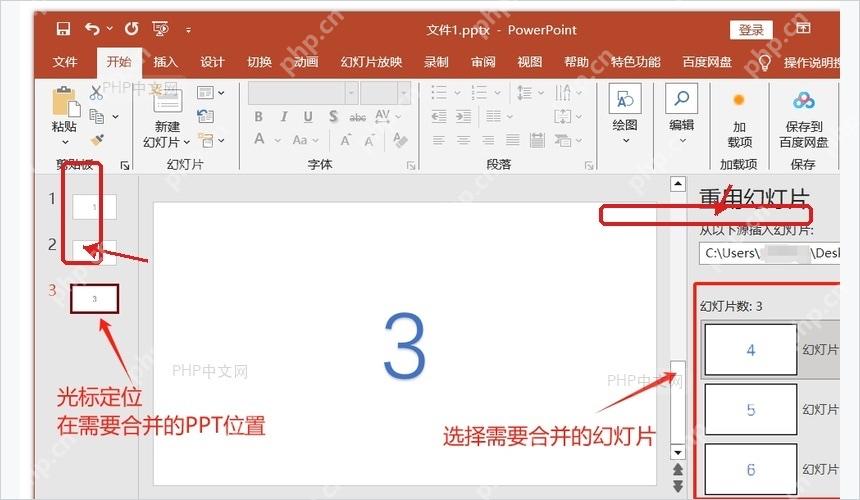Image resolution: width=860 pixels, height=500 pixels.
Task: Toggle Center paragraph alignment
Action: (x=463, y=140)
